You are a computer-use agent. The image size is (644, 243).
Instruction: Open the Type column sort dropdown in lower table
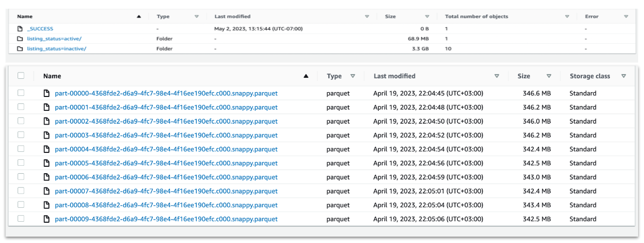point(353,76)
